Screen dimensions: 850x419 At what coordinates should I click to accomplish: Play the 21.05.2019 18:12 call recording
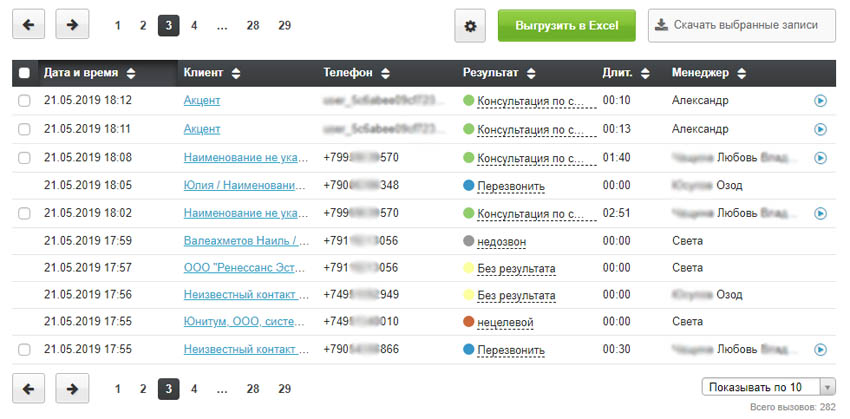[x=820, y=101]
